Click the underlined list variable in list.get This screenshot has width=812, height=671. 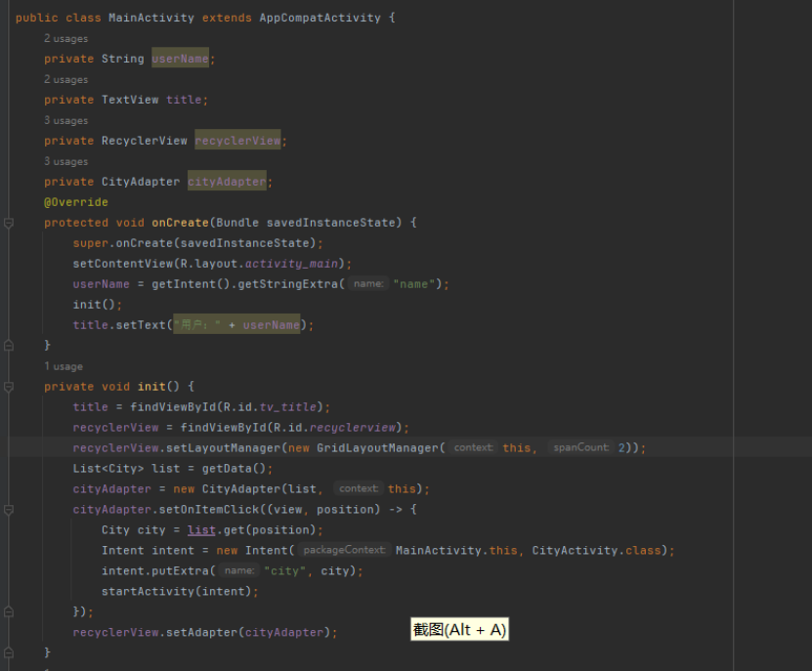[x=201, y=529]
